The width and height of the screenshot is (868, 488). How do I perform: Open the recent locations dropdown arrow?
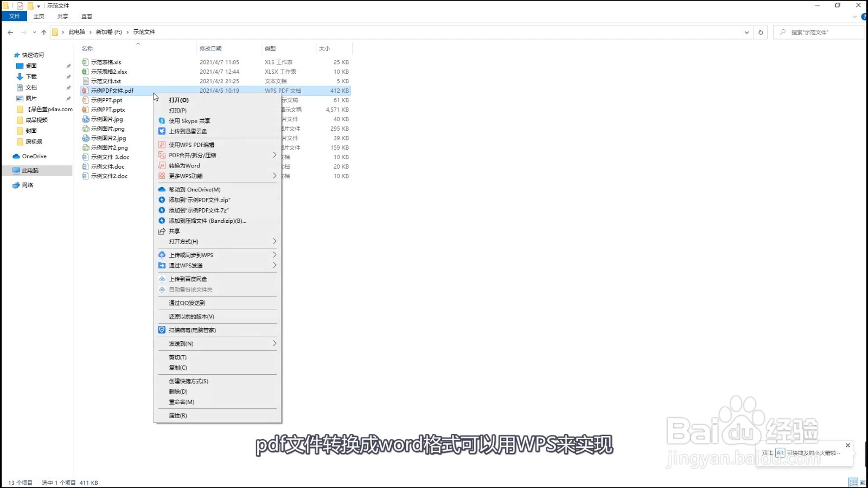pos(34,32)
